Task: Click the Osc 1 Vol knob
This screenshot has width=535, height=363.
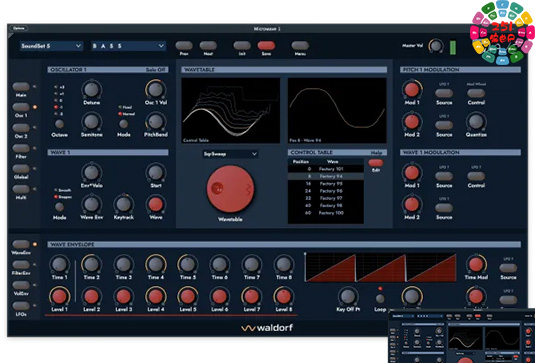Action: tap(156, 89)
